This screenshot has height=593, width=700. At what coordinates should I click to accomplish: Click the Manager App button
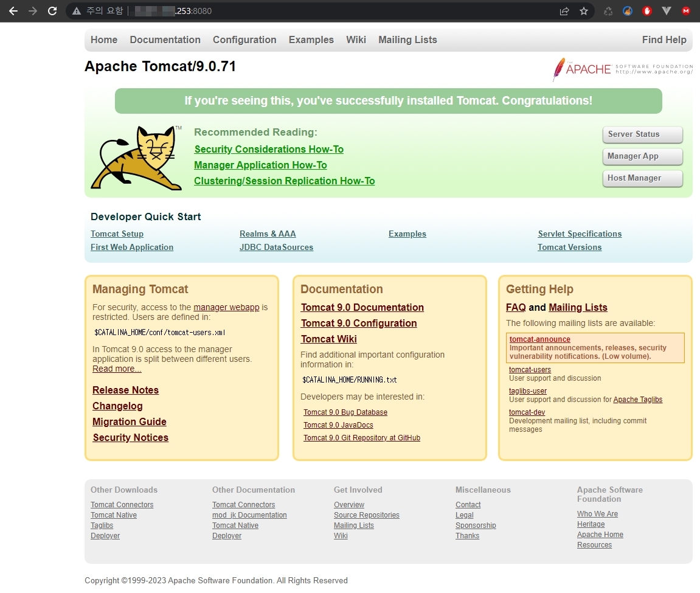(x=642, y=156)
